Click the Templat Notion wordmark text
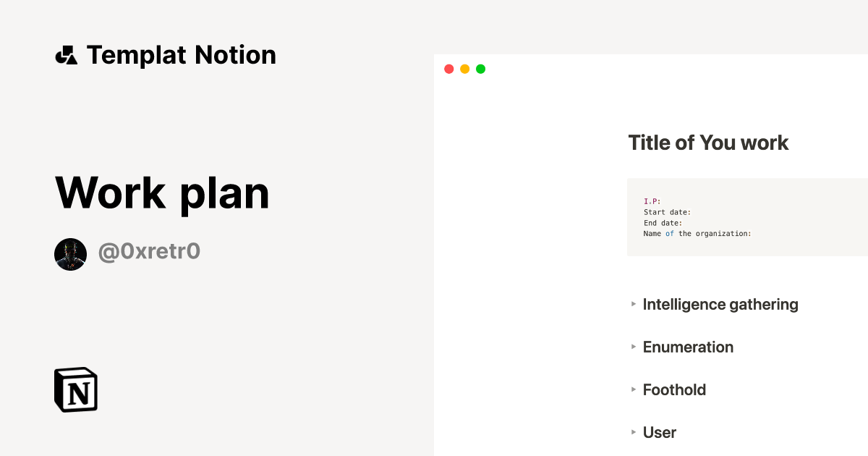Image resolution: width=868 pixels, height=456 pixels. click(181, 54)
